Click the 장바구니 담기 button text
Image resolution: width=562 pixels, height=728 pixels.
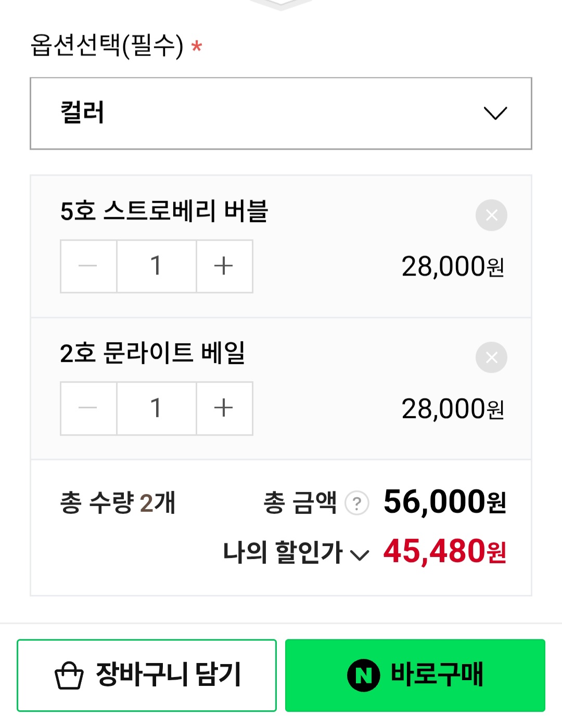point(169,674)
